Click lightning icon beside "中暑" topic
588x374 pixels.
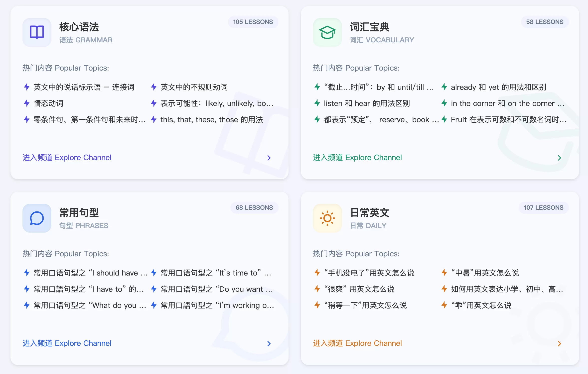(x=444, y=273)
